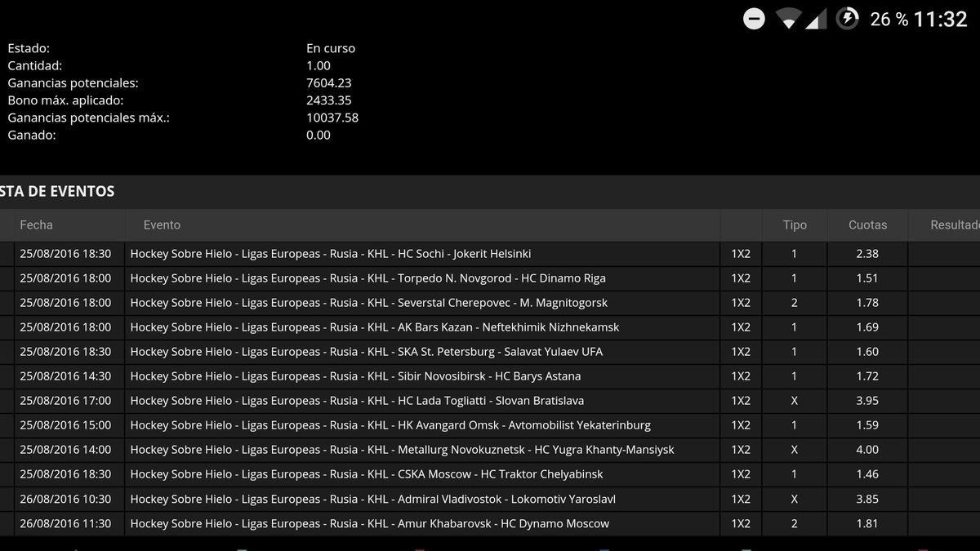This screenshot has width=980, height=551.
Task: Click the date 25/08/2016 14:30
Action: [x=65, y=376]
